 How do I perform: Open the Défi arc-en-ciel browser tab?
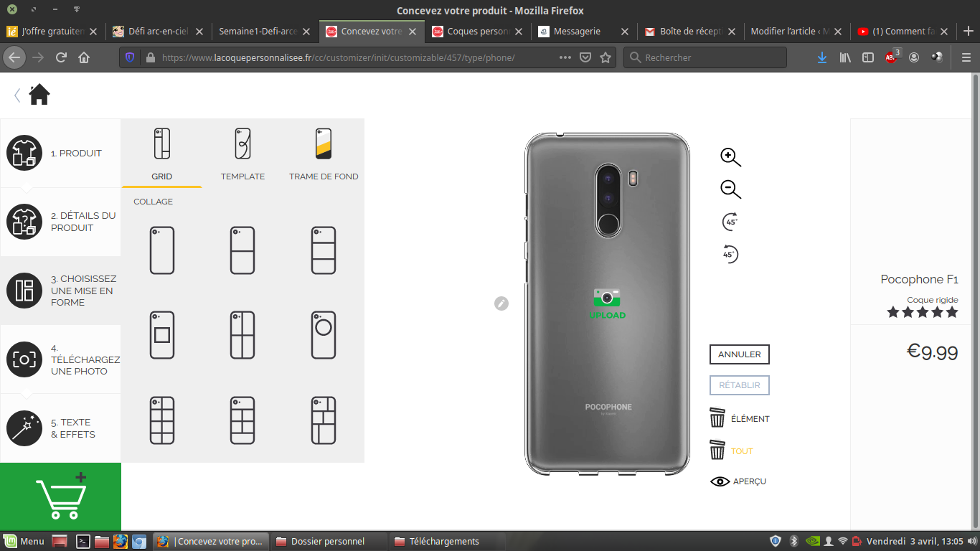click(159, 31)
